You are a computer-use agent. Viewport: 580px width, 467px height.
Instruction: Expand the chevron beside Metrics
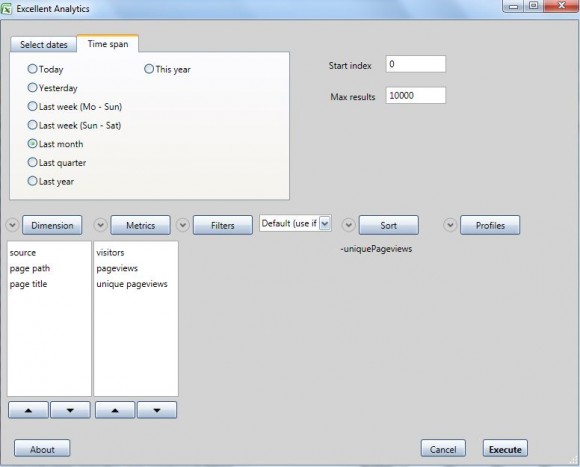tap(100, 225)
